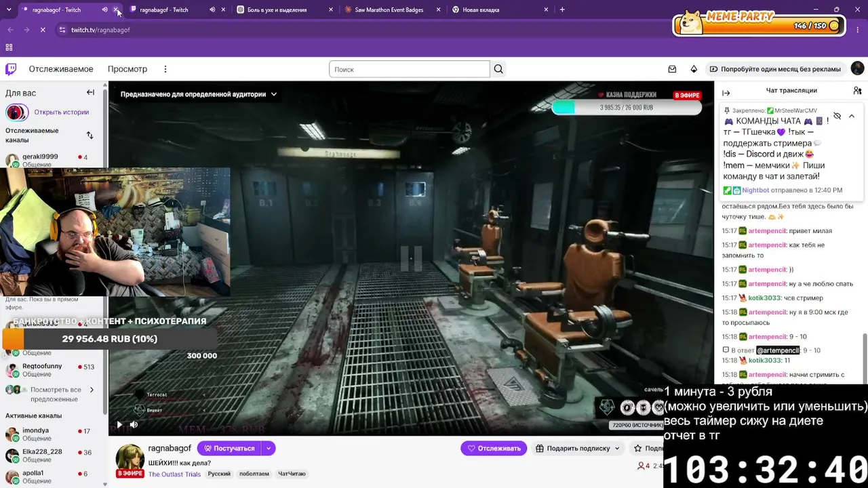Close the Новая вкладка tab
Image resolution: width=868 pixels, height=488 pixels.
[x=546, y=9]
